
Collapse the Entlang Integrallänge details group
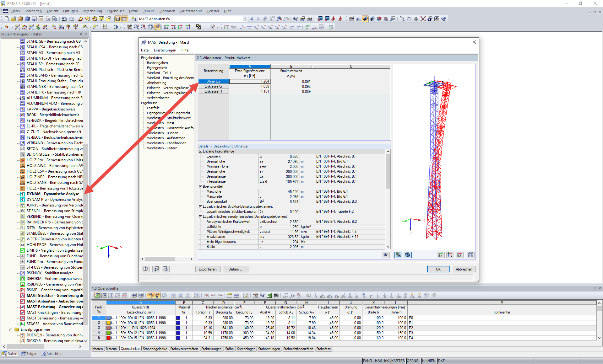[x=200, y=151]
